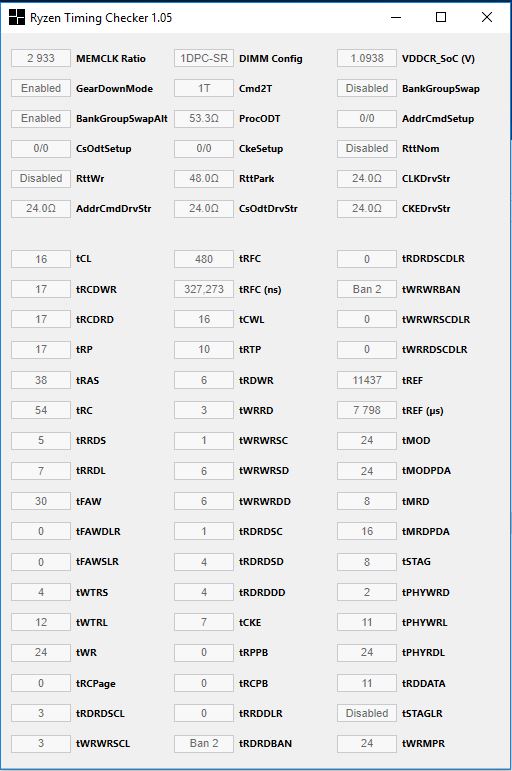Select the tMRDPDA value 16

click(366, 531)
